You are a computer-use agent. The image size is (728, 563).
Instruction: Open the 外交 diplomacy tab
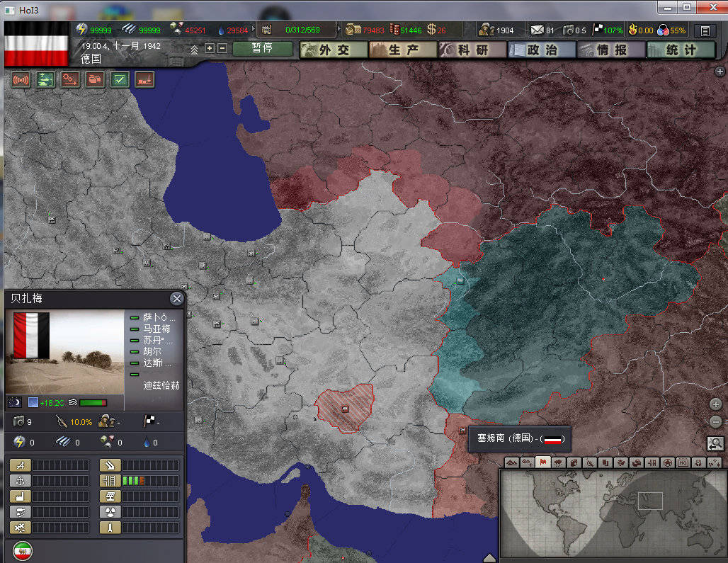click(x=334, y=50)
